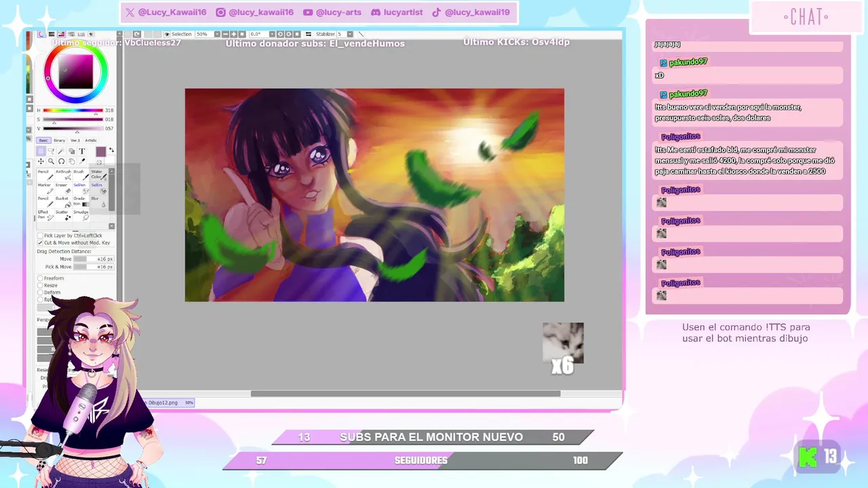Select the Smudge tool

pos(81,216)
